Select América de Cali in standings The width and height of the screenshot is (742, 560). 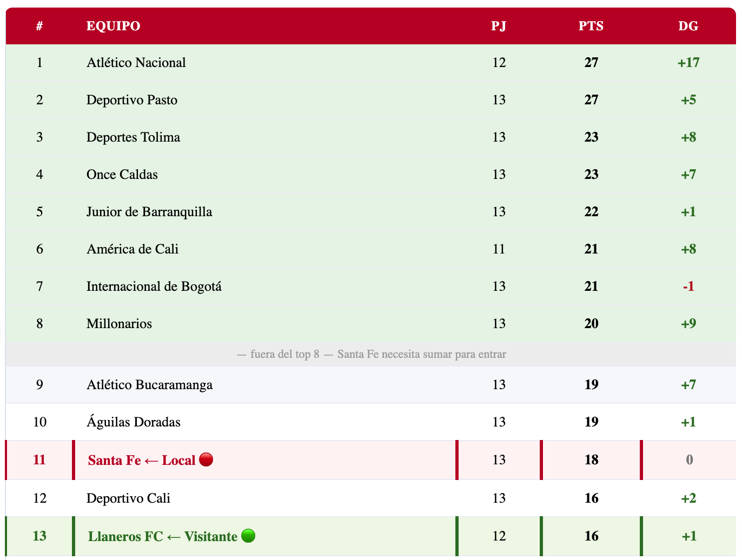point(132,249)
